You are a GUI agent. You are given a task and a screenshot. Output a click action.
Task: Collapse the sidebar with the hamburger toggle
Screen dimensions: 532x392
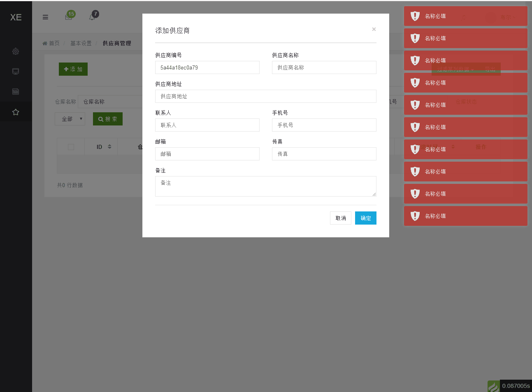pyautogui.click(x=45, y=17)
